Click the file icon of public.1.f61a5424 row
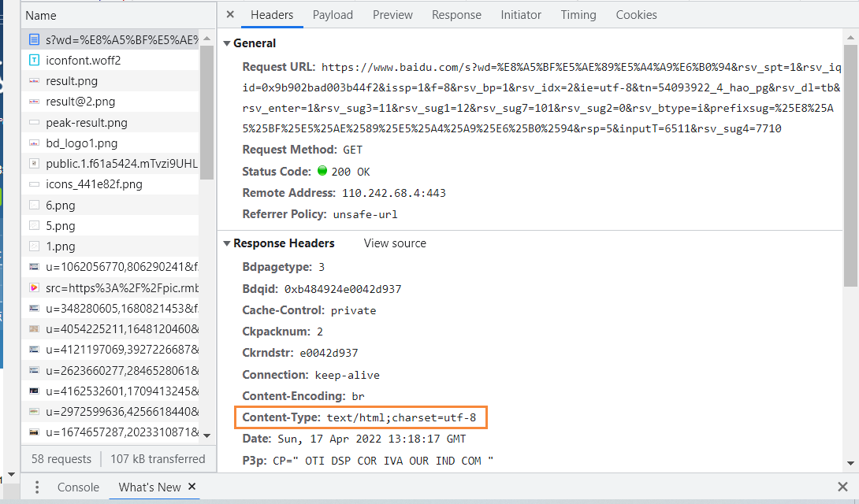 coord(34,164)
